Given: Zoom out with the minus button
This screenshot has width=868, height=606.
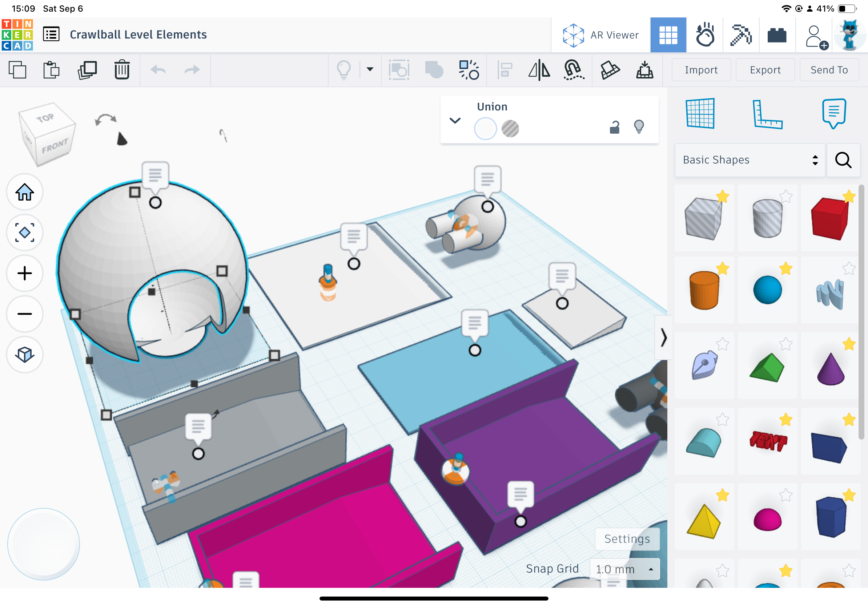Looking at the screenshot, I should point(25,314).
